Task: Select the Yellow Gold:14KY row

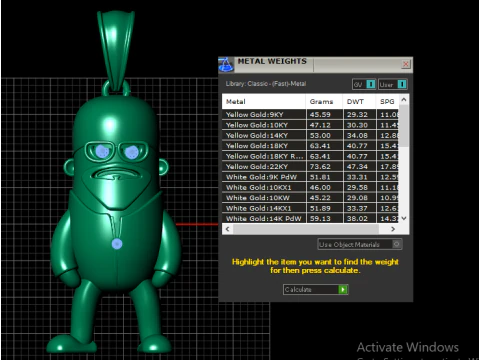Action: (310, 135)
